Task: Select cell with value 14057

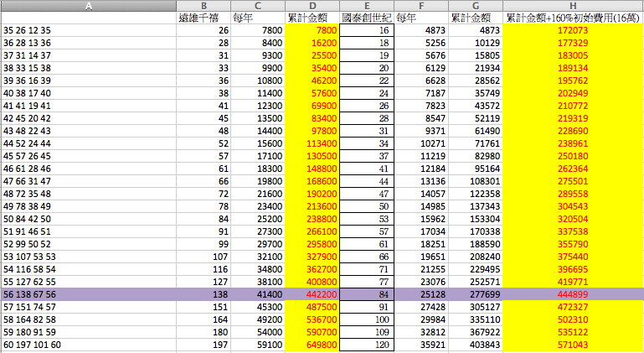Action: [x=421, y=194]
